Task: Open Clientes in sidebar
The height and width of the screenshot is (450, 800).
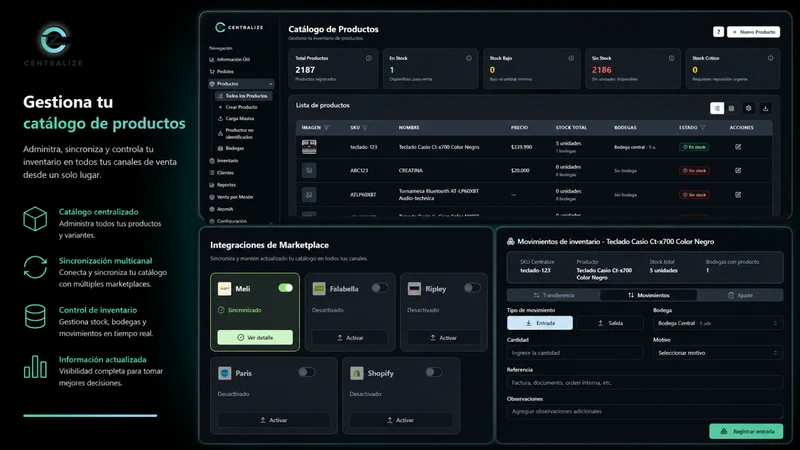Action: pos(222,173)
